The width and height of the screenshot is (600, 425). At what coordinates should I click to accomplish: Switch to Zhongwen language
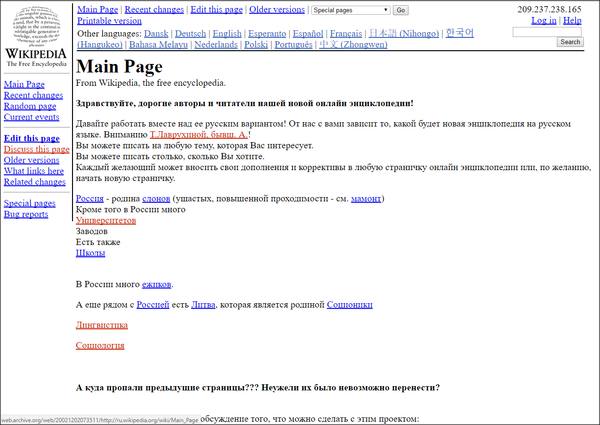353,45
